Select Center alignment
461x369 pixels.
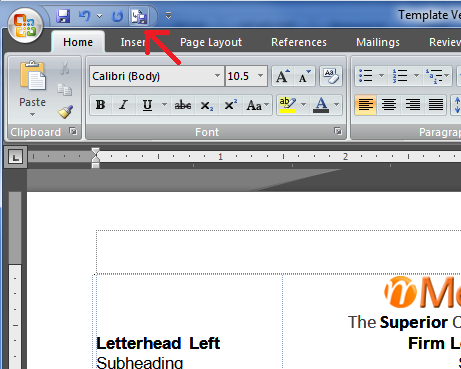tap(389, 105)
